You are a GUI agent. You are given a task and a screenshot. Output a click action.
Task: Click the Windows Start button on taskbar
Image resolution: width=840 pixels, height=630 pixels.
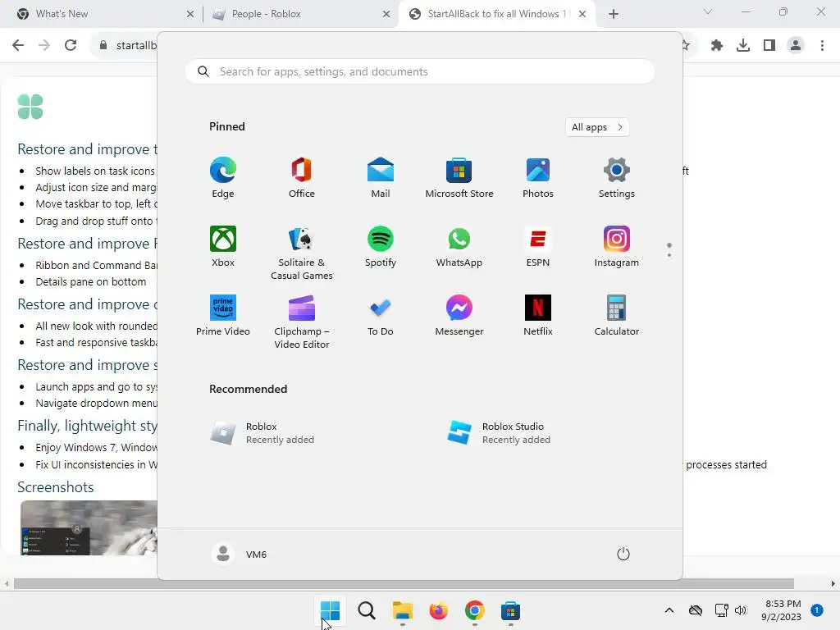click(x=330, y=610)
